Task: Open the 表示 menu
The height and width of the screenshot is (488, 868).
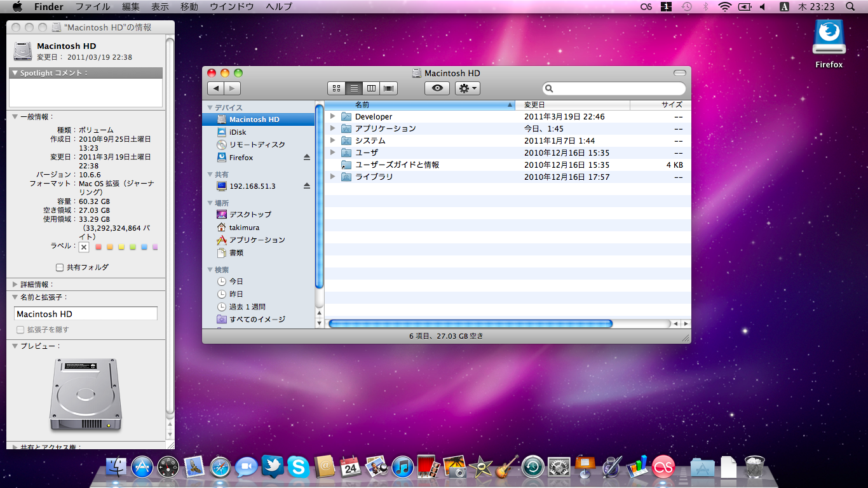Action: click(160, 6)
